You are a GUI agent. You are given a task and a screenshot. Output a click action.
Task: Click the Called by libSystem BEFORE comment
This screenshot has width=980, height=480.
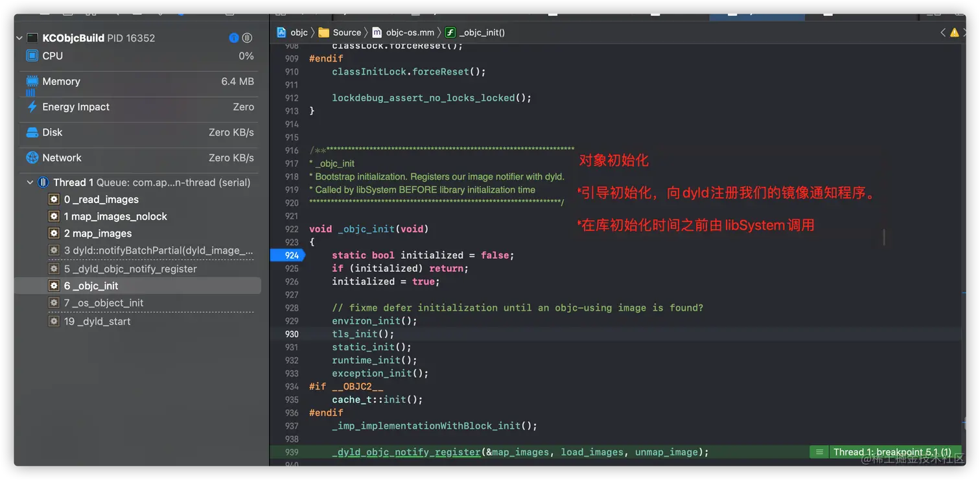[x=422, y=190]
